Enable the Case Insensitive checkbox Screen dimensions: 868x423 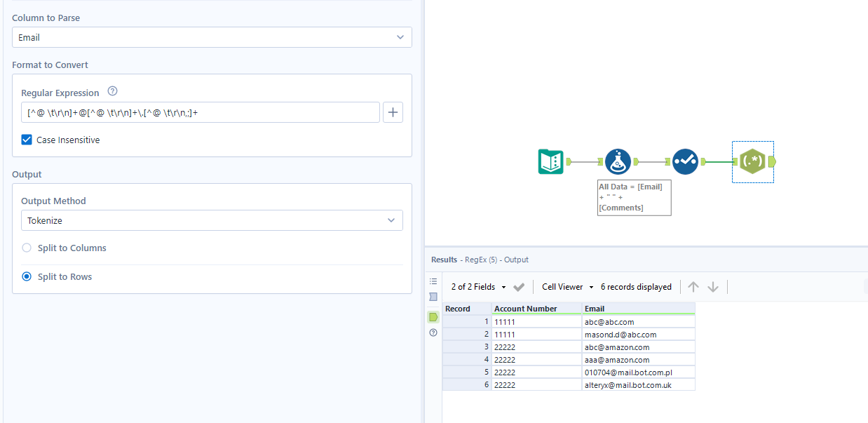pos(26,140)
